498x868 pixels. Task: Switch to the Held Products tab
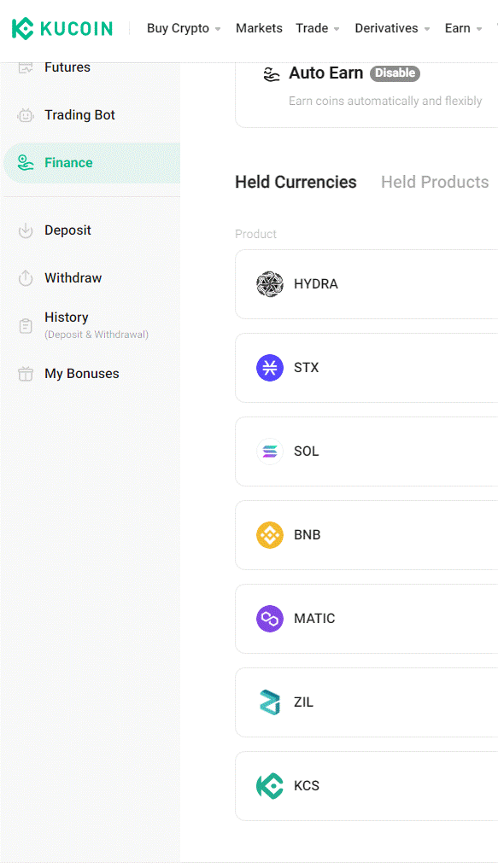tap(435, 182)
